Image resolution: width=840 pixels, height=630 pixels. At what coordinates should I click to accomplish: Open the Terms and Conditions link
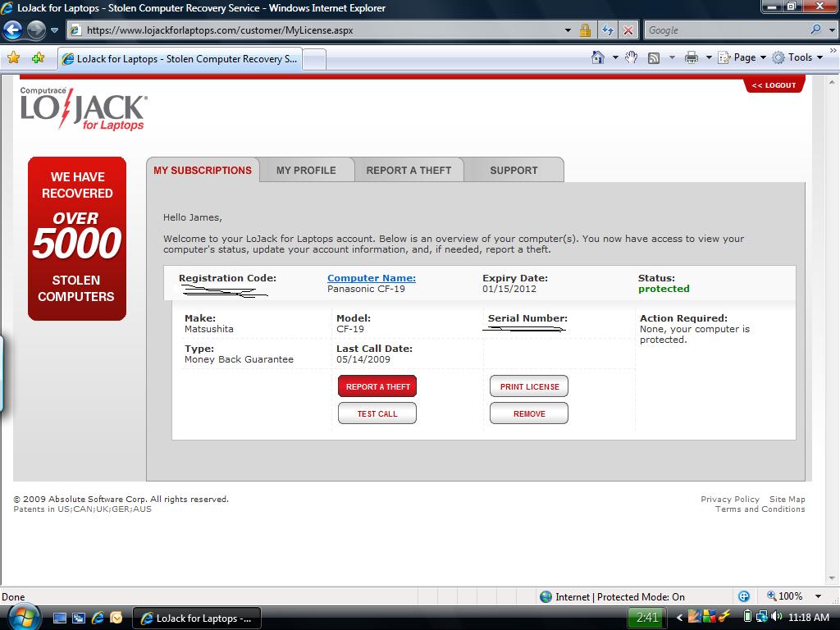(760, 509)
